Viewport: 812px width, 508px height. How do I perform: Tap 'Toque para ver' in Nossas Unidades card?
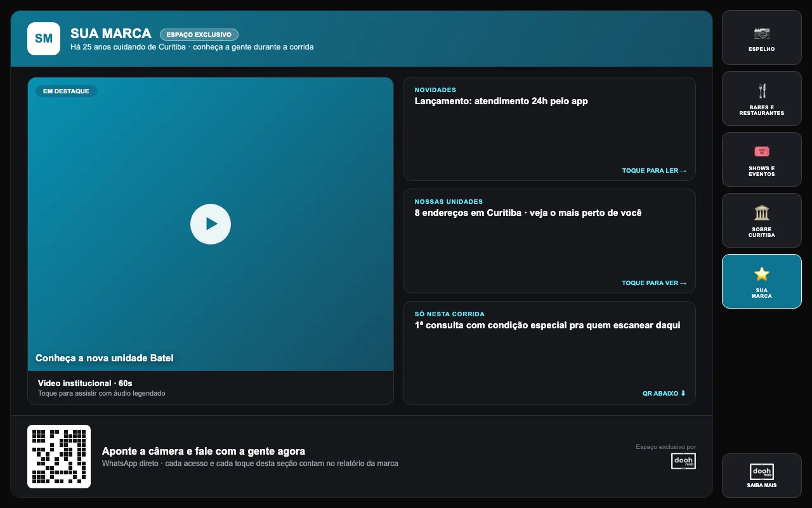tap(654, 283)
